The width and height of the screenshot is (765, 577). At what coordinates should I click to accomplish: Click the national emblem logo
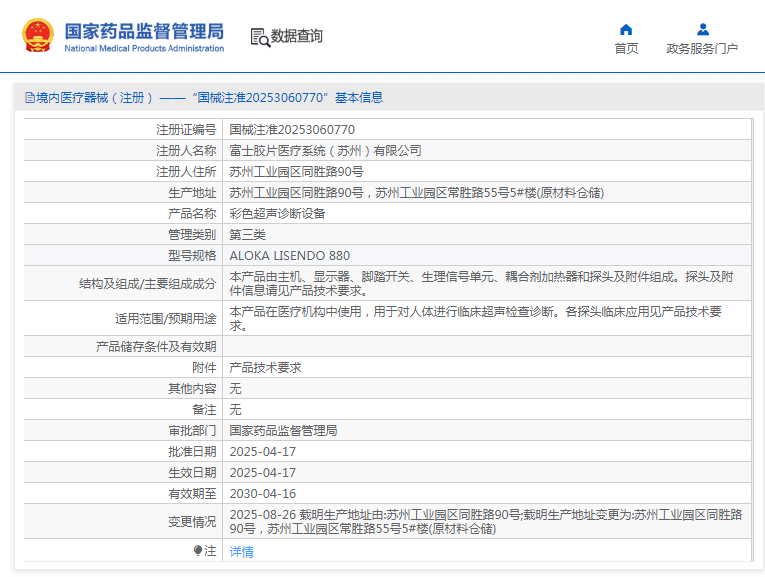tap(38, 35)
